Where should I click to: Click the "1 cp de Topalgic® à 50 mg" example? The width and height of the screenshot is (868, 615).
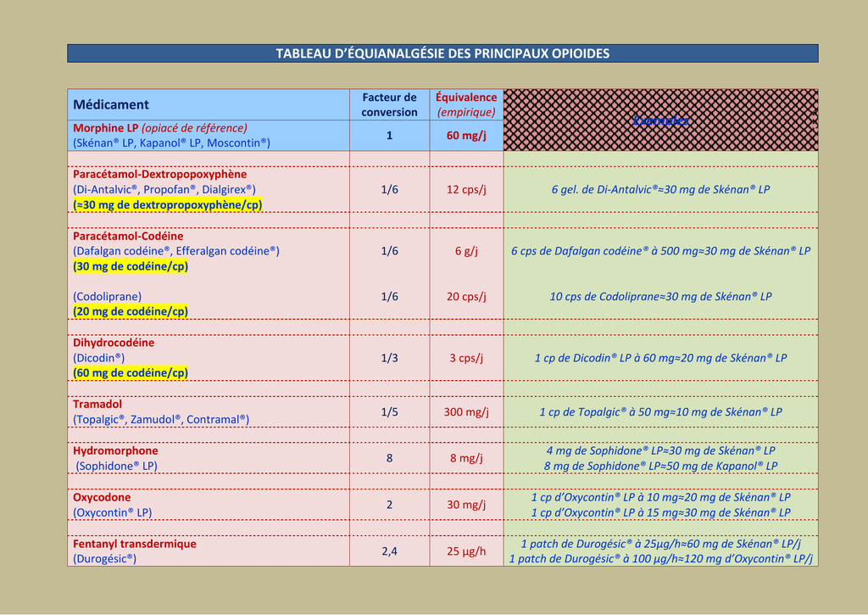(660, 412)
